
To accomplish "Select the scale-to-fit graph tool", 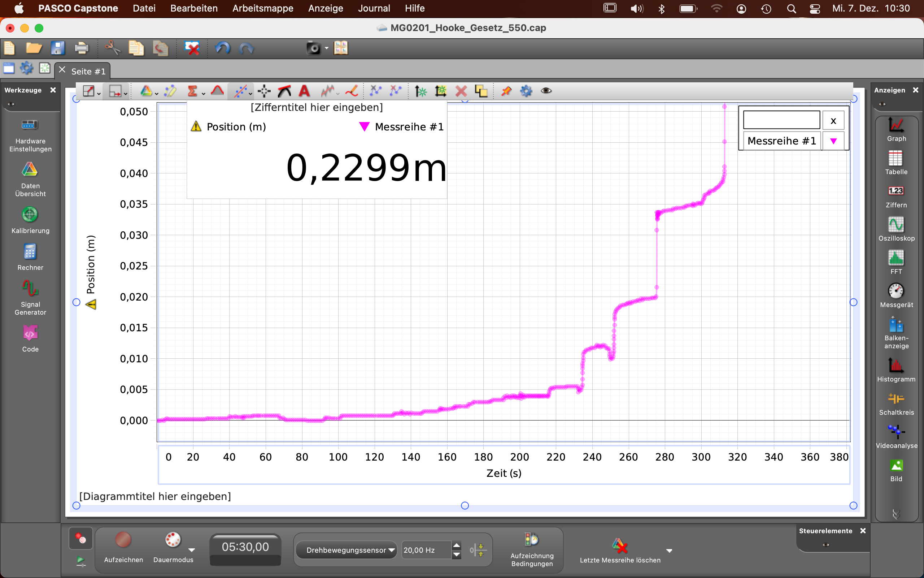I will click(x=88, y=91).
